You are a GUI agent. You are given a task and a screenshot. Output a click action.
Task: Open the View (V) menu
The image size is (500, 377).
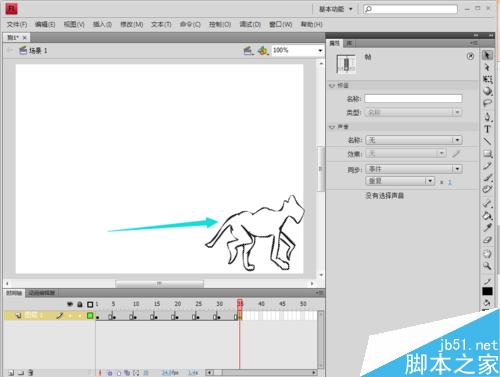[x=74, y=24]
